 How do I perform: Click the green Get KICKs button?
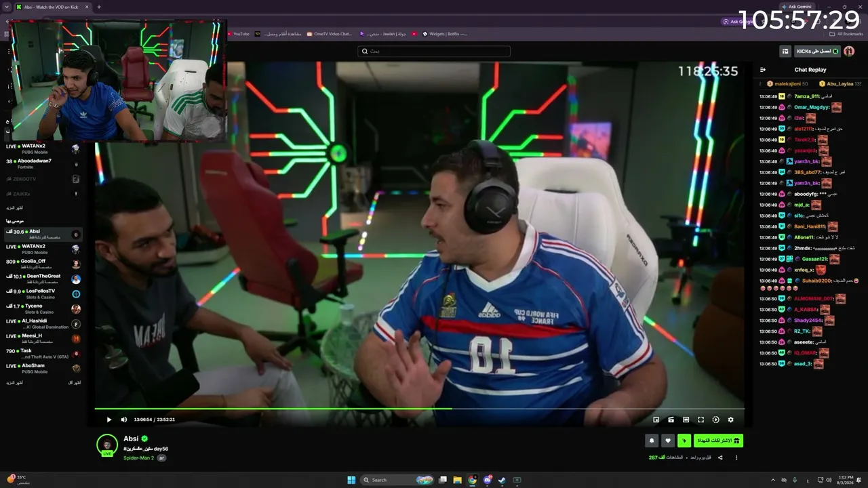coord(818,51)
